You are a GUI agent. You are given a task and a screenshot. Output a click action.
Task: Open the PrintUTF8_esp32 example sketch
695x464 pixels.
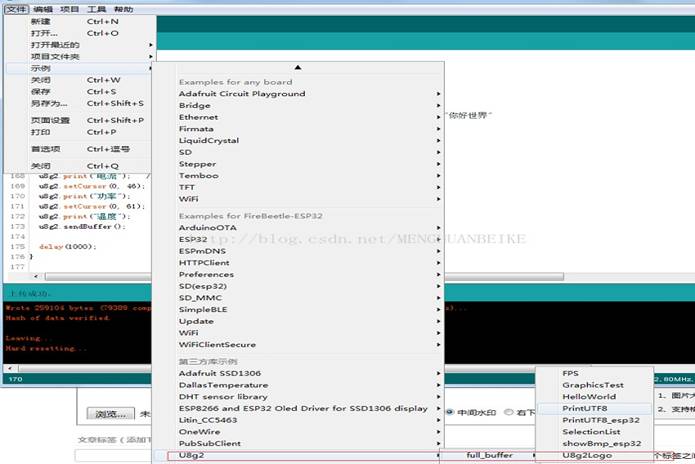pos(595,420)
